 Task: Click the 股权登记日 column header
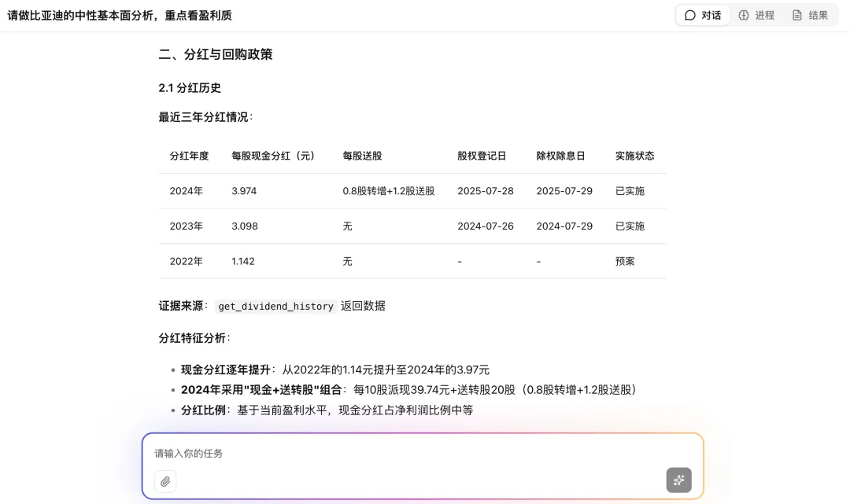(482, 156)
